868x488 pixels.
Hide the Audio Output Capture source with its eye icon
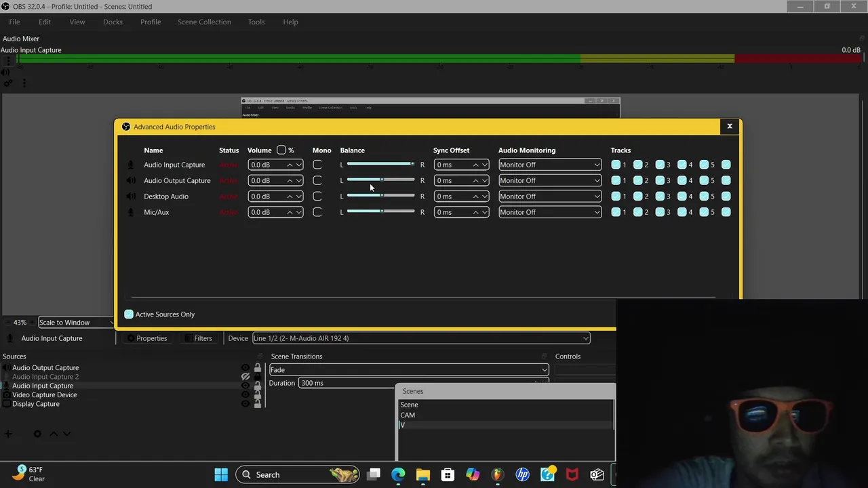(x=245, y=368)
